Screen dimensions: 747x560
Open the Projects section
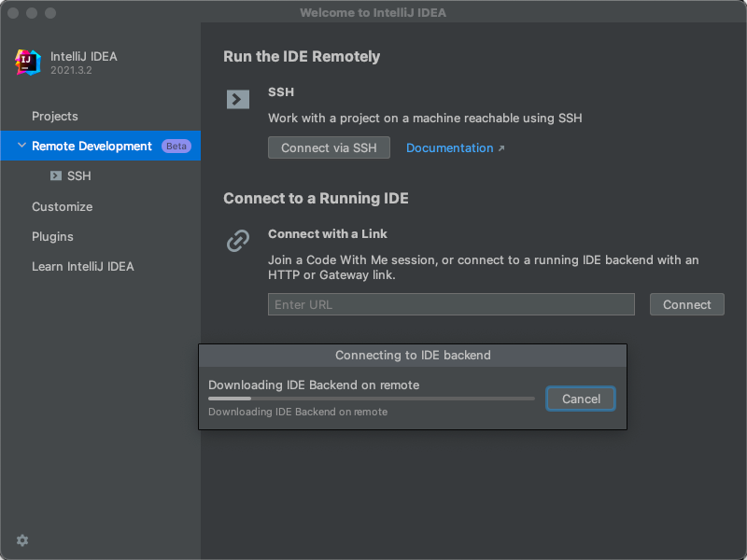pyautogui.click(x=55, y=116)
